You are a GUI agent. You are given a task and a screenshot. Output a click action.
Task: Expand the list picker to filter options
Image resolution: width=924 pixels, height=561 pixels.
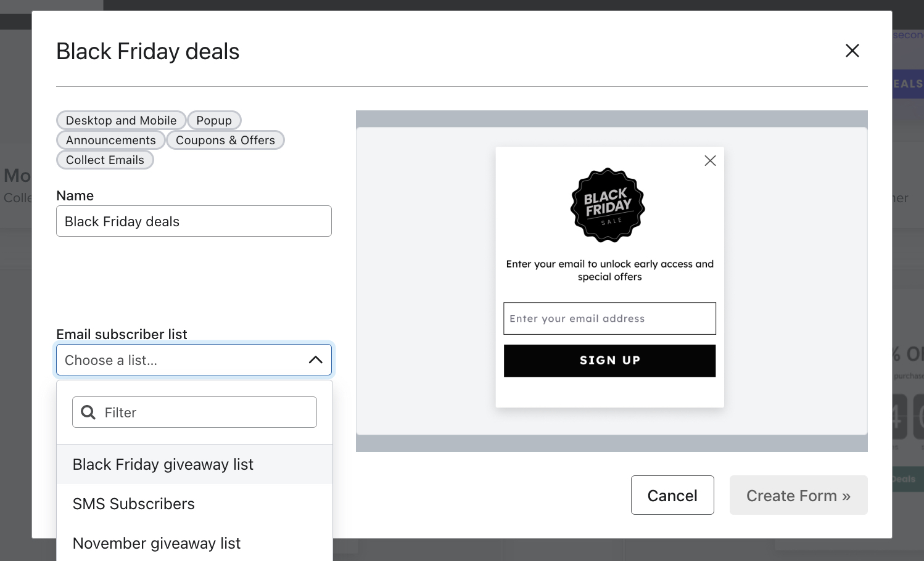[194, 412]
